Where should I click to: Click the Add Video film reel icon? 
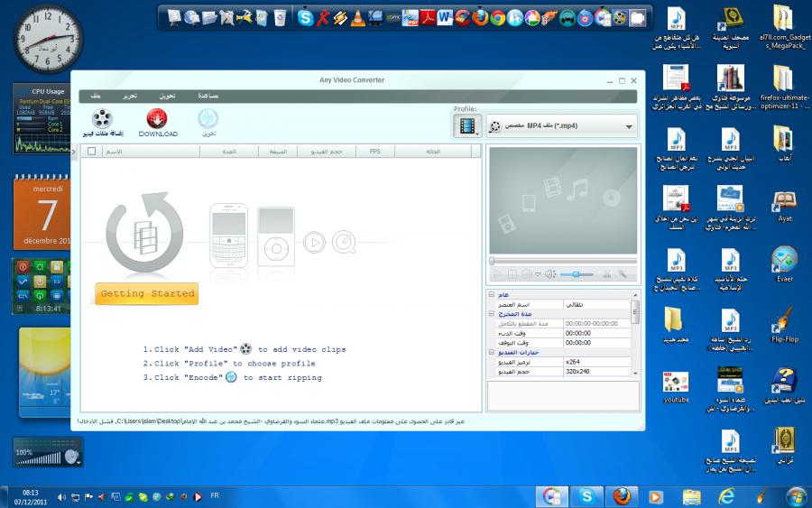point(102,118)
